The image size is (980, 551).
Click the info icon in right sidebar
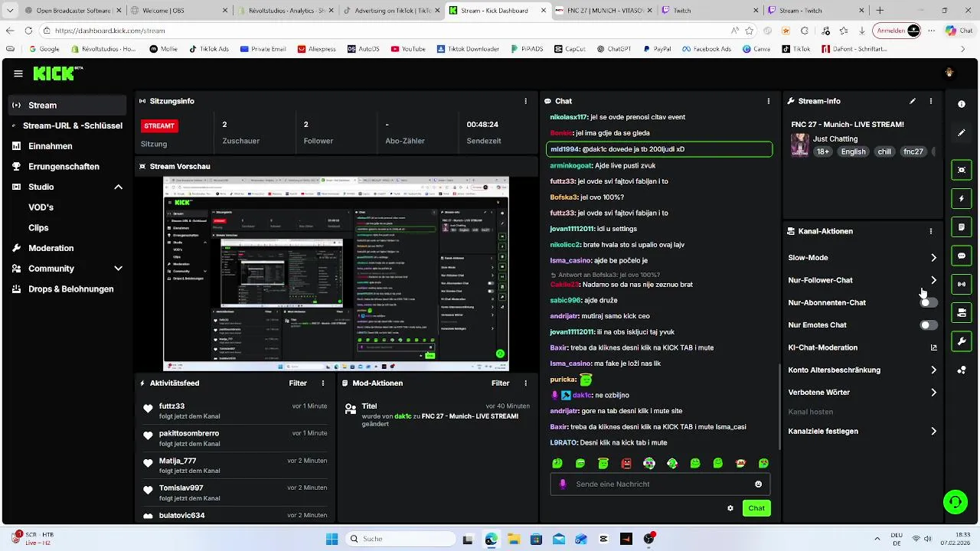962,104
